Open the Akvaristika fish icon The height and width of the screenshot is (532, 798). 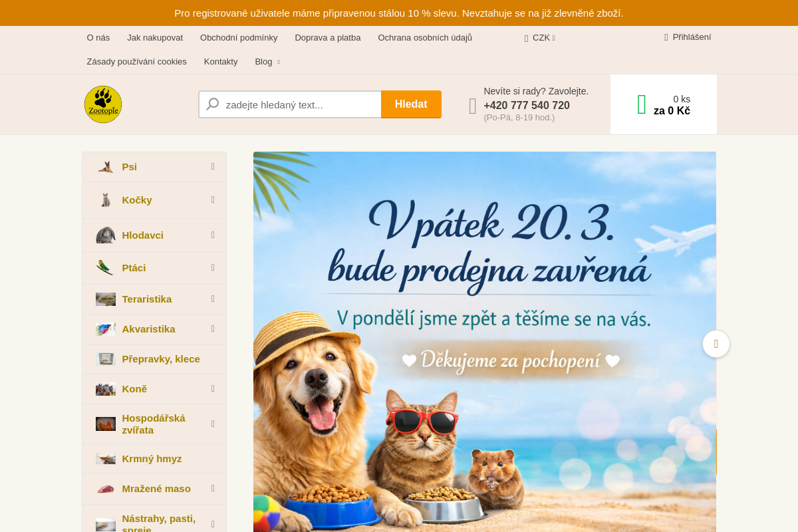pyautogui.click(x=105, y=329)
